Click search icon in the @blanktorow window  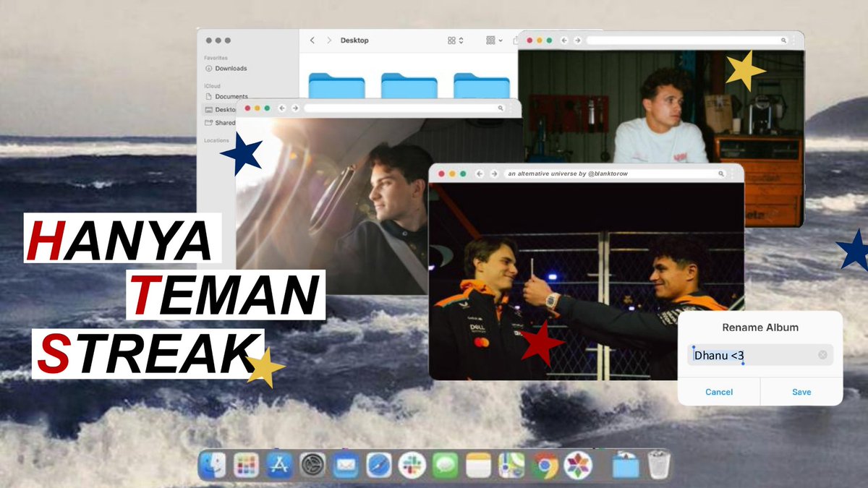(721, 174)
